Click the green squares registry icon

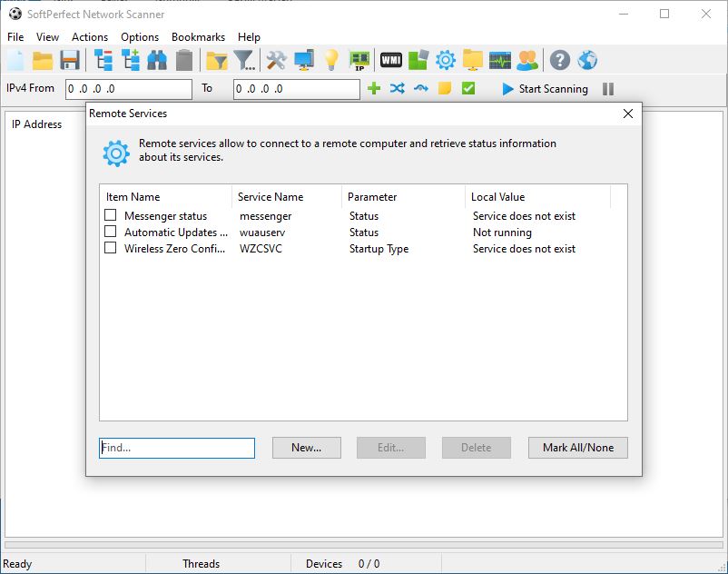pos(418,60)
